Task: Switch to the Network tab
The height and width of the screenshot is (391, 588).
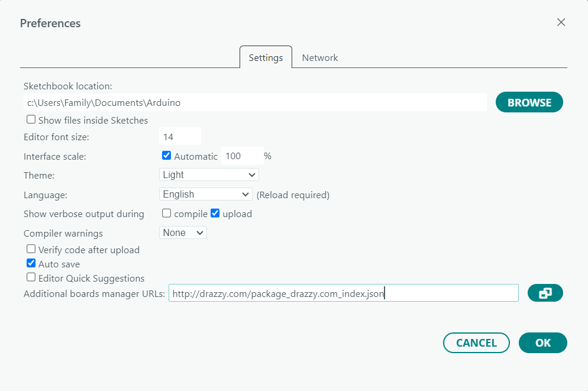Action: click(x=319, y=58)
